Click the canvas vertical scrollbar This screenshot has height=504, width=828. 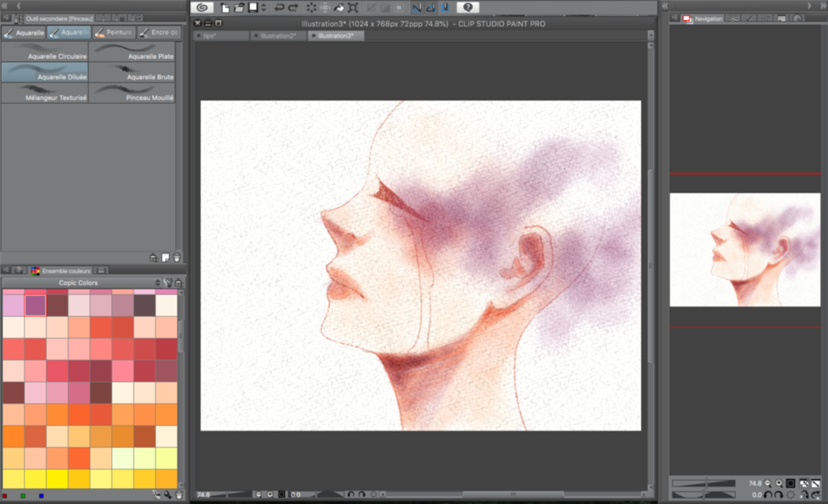click(651, 266)
